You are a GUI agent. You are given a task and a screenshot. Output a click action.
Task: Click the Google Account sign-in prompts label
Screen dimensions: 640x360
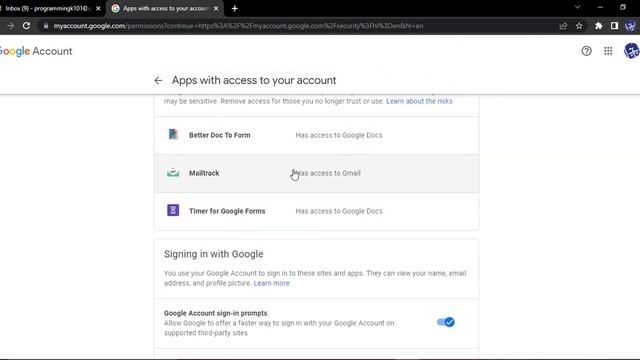(x=216, y=313)
